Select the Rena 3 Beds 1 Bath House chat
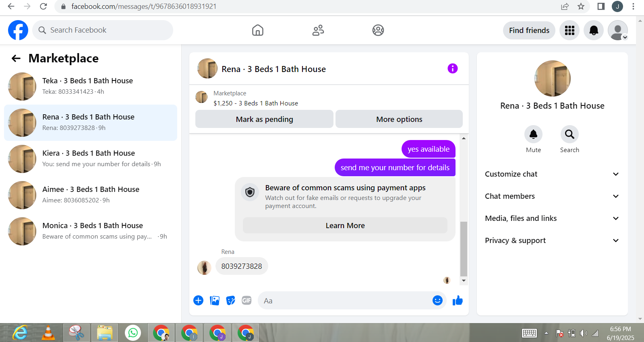Viewport: 644px width, 342px height. coord(91,123)
